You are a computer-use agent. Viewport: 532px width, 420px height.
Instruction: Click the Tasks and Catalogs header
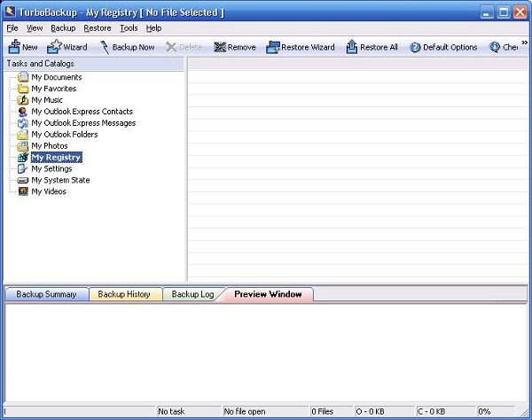(x=94, y=64)
